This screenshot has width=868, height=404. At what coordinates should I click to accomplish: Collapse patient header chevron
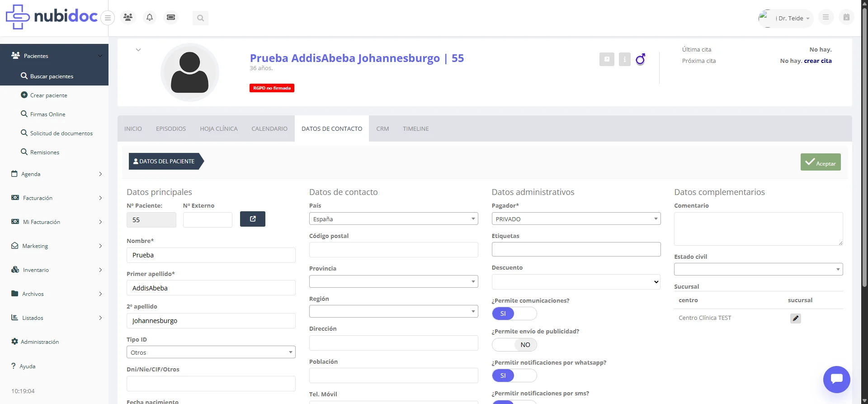point(138,50)
